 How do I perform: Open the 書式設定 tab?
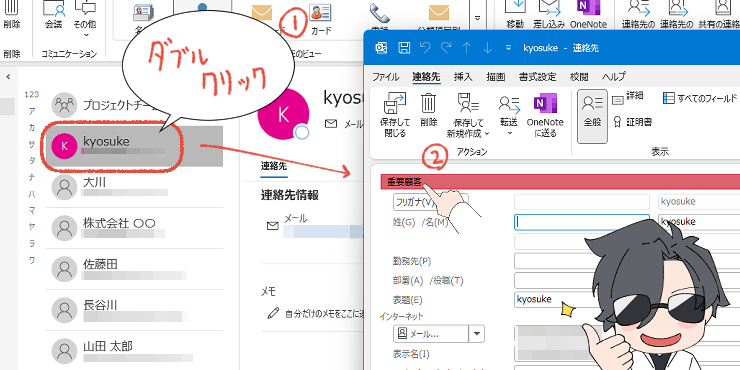pyautogui.click(x=538, y=77)
